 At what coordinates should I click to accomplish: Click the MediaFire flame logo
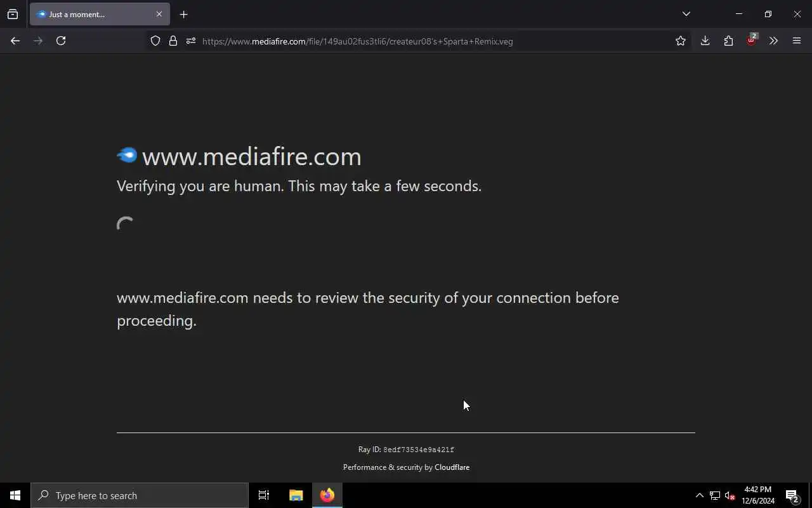click(x=127, y=155)
